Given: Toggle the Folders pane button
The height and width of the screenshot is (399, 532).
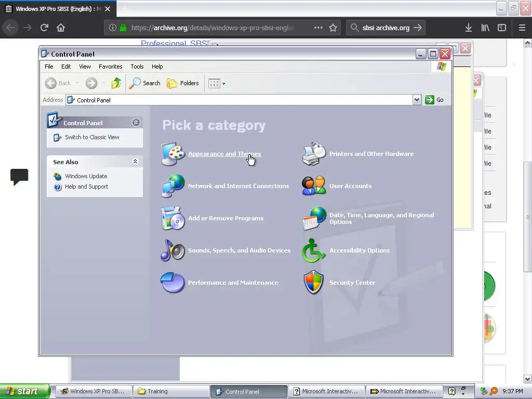Looking at the screenshot, I should 183,83.
